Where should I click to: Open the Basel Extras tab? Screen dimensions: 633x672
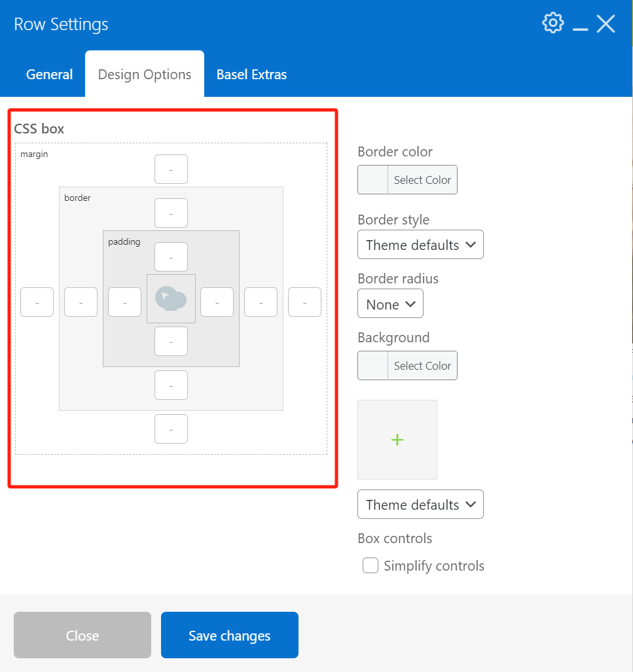pyautogui.click(x=251, y=75)
